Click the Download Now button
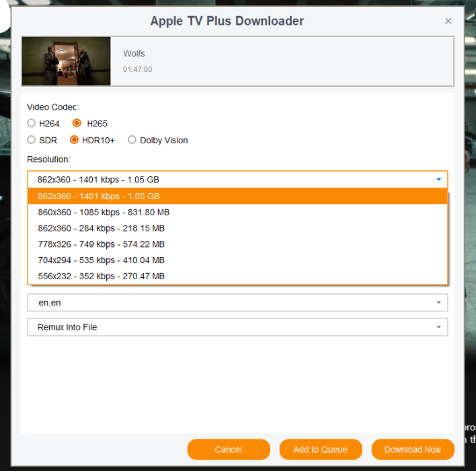This screenshot has height=471, width=476. coord(413,449)
